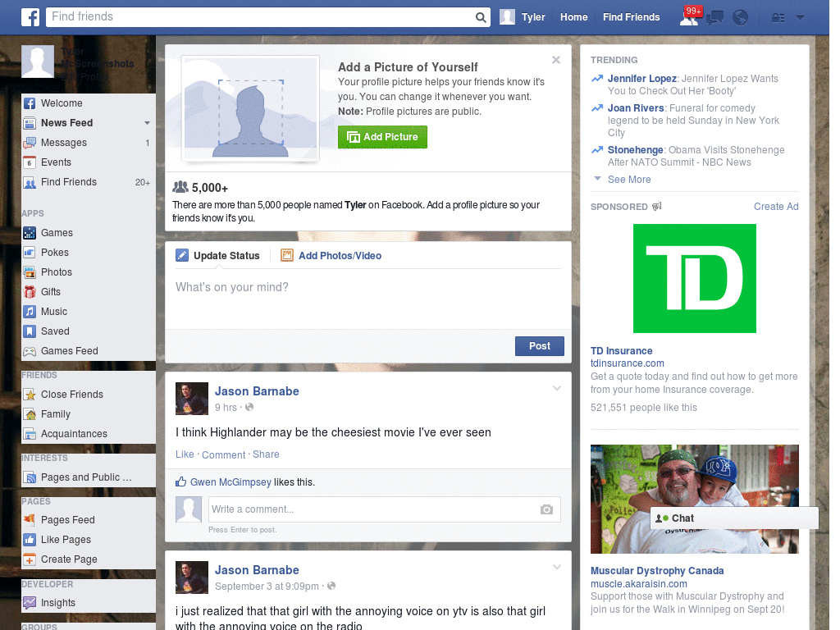Click the Pokes icon in sidebar
The width and height of the screenshot is (840, 630).
[30, 253]
